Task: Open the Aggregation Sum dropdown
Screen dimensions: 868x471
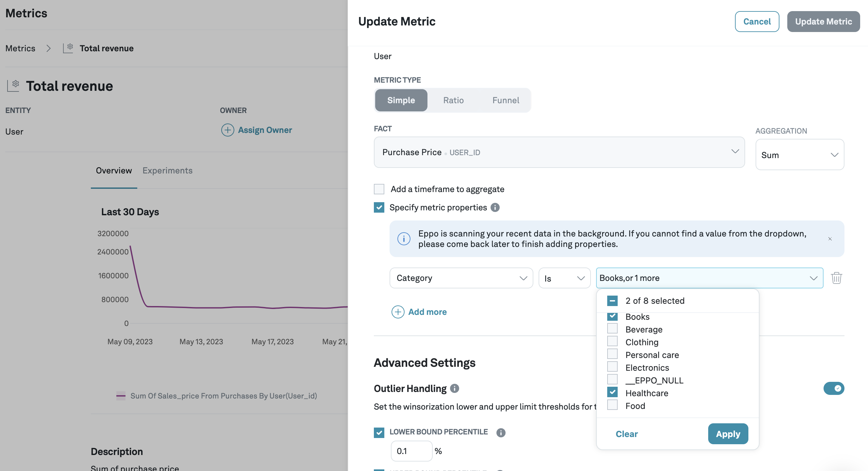Action: click(799, 155)
